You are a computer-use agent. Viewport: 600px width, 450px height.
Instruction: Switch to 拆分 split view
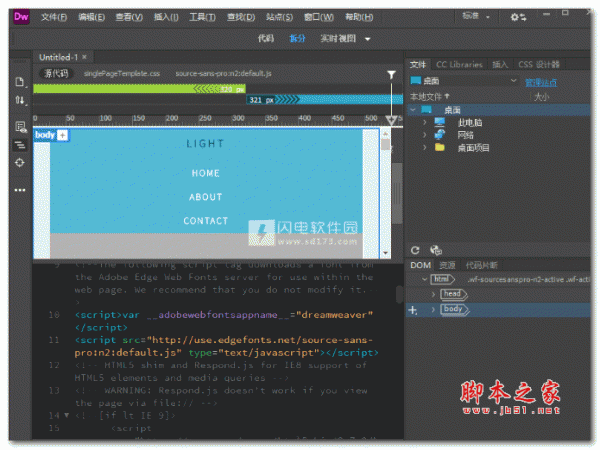coord(297,39)
